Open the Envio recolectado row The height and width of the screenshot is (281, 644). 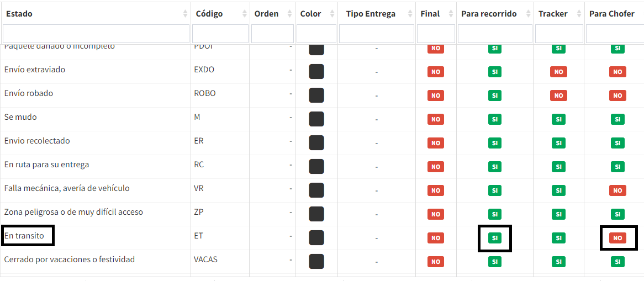37,141
